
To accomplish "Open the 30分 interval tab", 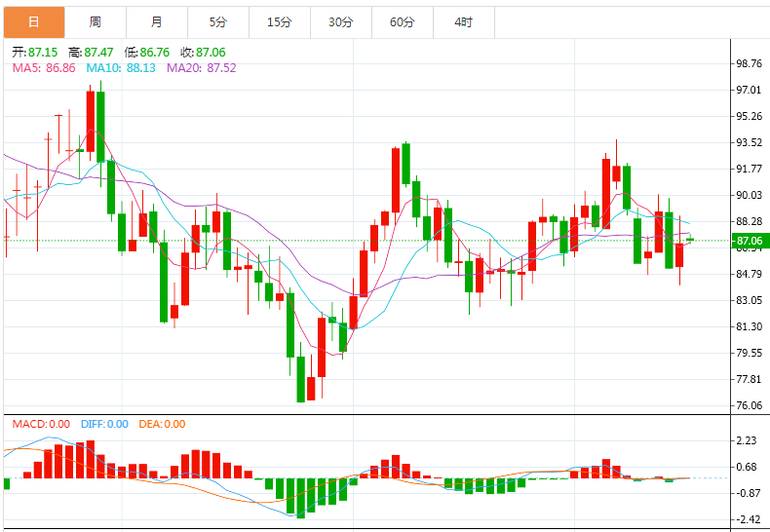I will [x=341, y=22].
